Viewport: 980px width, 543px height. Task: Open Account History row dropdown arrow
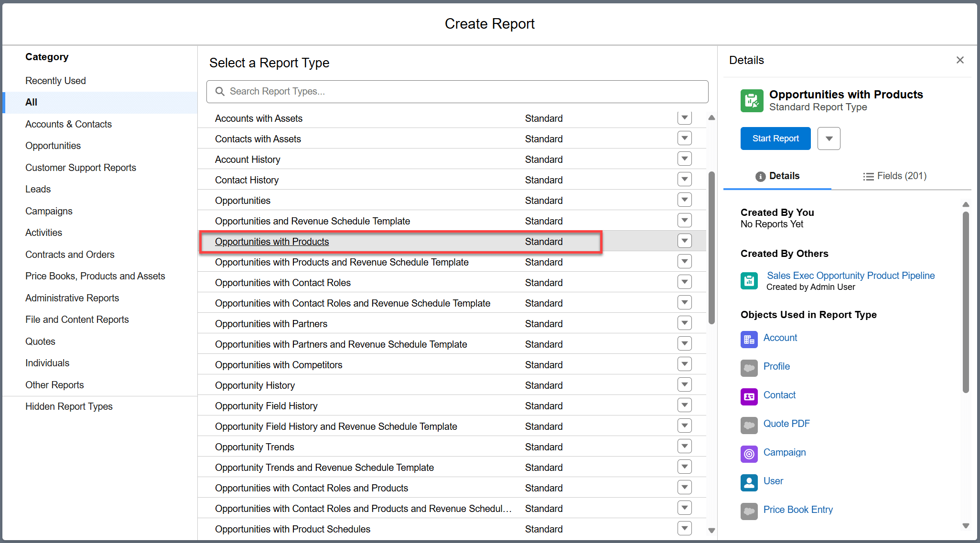684,159
